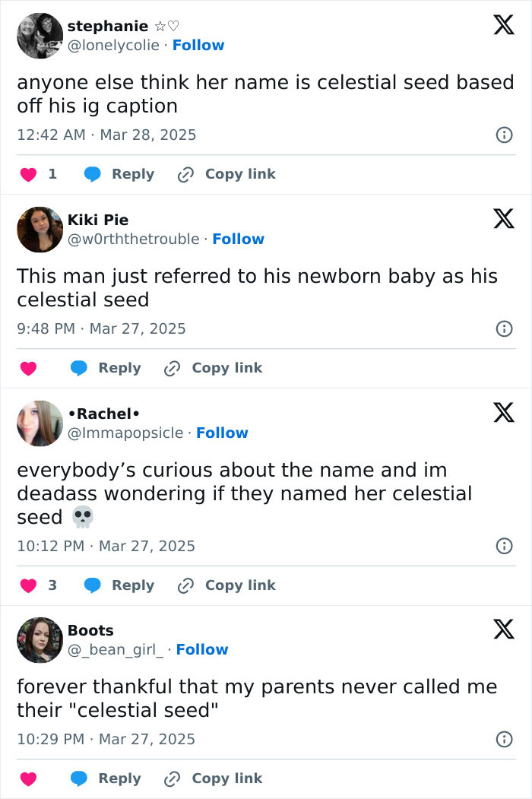
Task: Click the X logo on stephanie's tweet
Action: tap(502, 25)
